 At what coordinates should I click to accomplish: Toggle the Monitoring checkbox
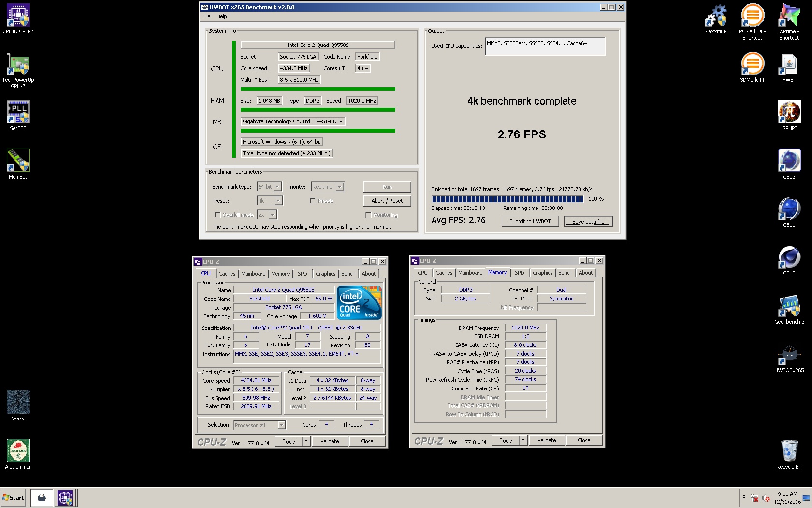point(368,215)
